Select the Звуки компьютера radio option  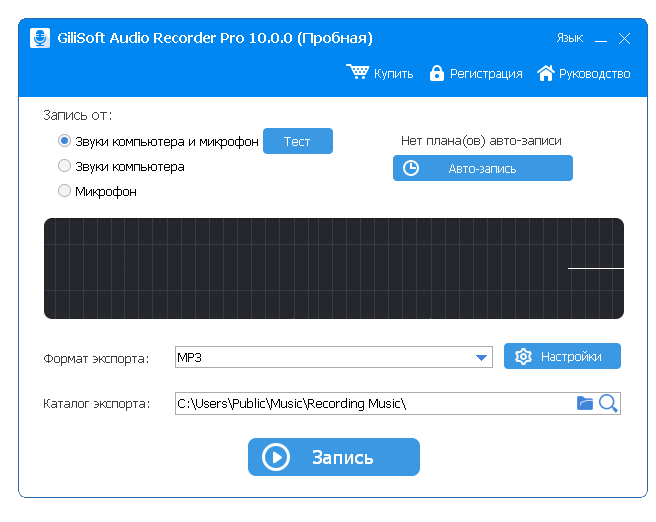pyautogui.click(x=65, y=166)
